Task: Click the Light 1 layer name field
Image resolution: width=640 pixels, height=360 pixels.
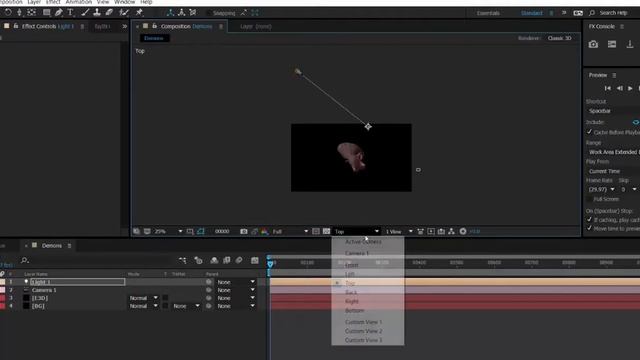Action: [x=78, y=282]
